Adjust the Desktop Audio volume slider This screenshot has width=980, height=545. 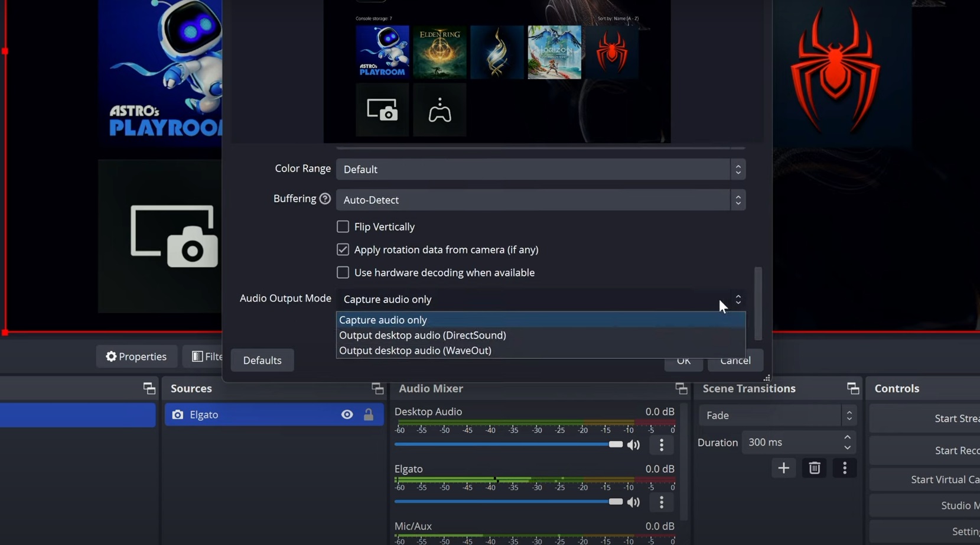coord(509,445)
